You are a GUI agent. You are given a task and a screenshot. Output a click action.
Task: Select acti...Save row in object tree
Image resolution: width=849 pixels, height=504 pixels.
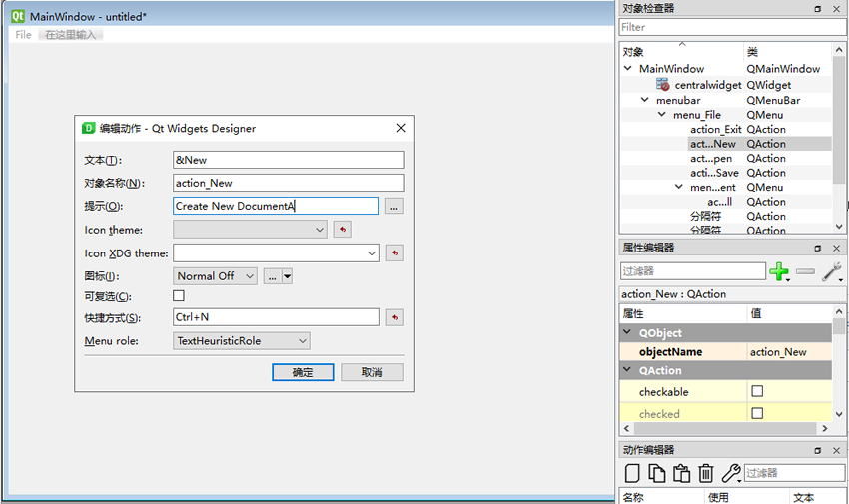coord(714,173)
